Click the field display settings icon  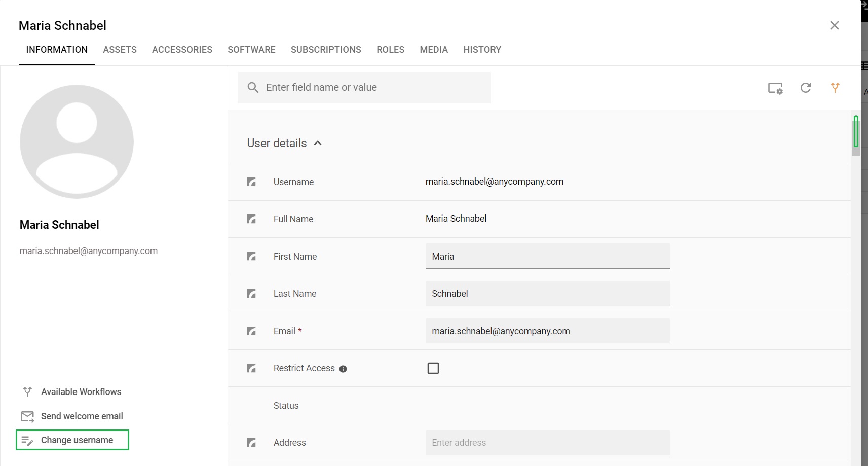[x=776, y=88]
